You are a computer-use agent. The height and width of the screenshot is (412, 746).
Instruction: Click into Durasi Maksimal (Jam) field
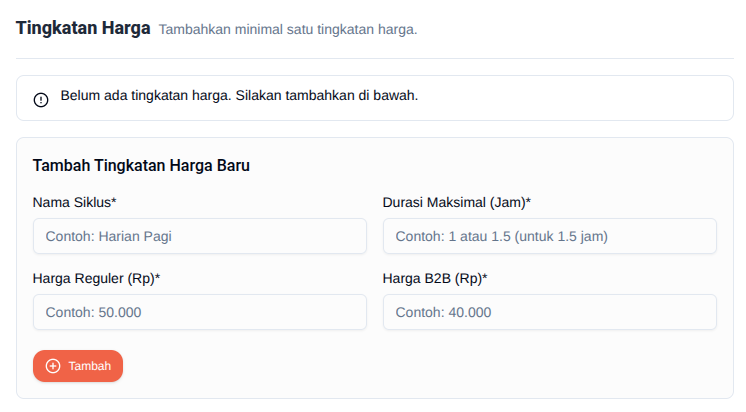coord(550,236)
